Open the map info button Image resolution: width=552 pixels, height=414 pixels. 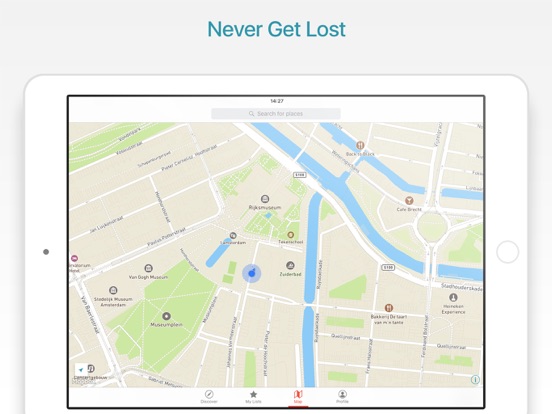click(x=475, y=380)
